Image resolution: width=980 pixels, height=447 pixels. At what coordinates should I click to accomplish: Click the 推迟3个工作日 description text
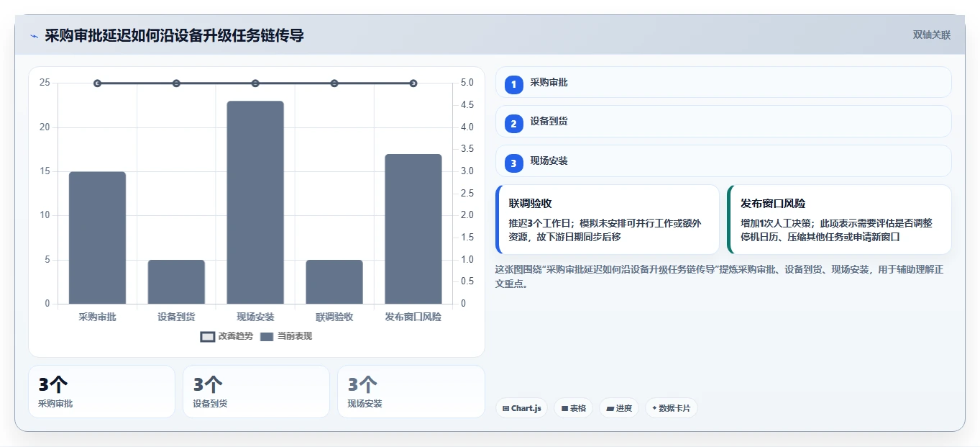(605, 230)
